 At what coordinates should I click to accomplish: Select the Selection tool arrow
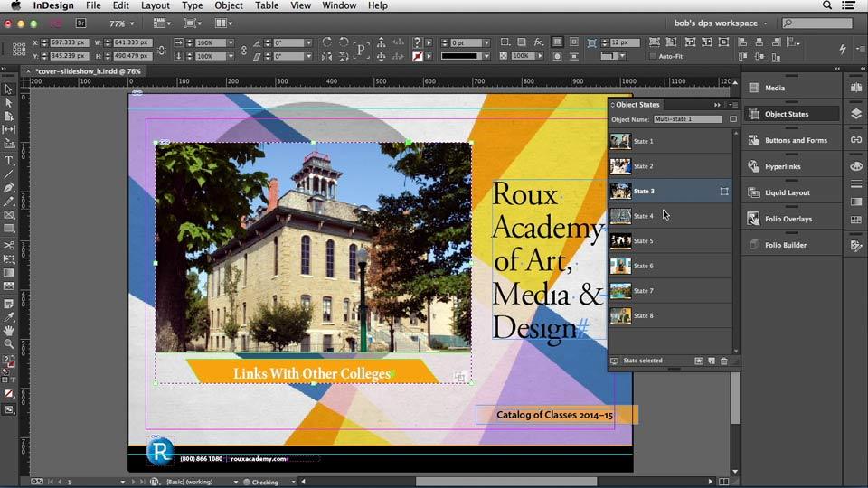[8, 89]
